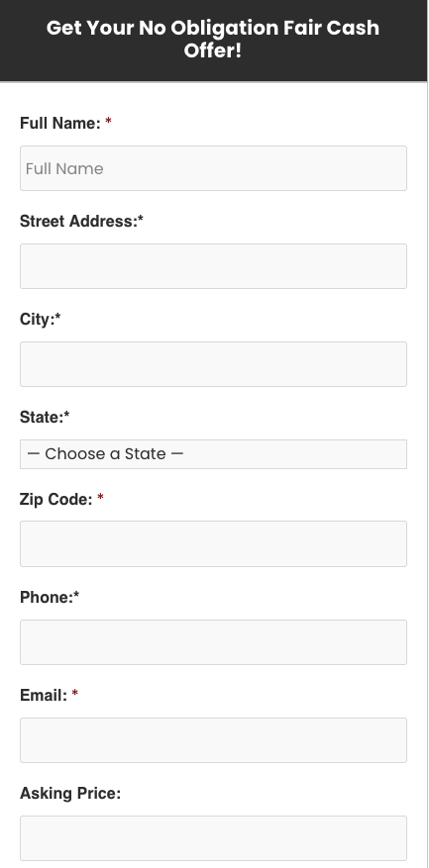429x868 pixels.
Task: Click the No Obligation Fair Cash Offer heading
Action: tap(213, 39)
